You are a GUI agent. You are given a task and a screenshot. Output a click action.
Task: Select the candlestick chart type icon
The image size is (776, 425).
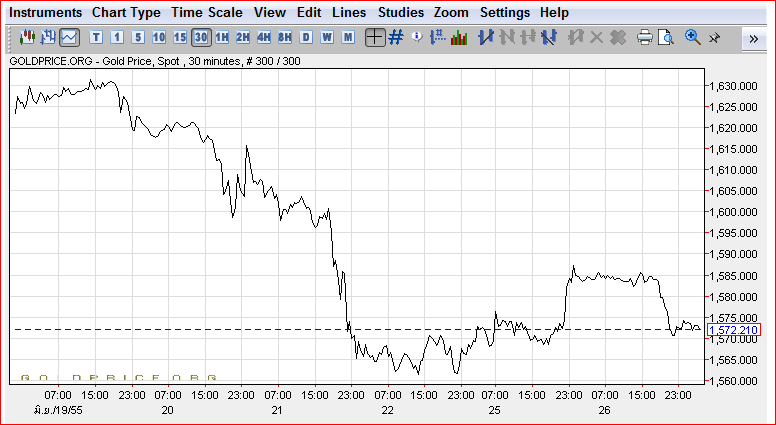pyautogui.click(x=27, y=37)
